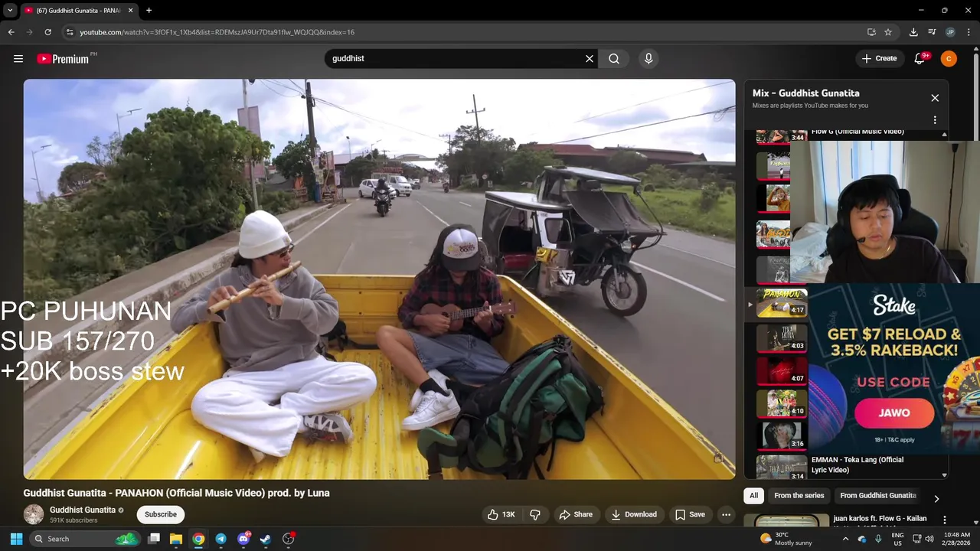Open File Explorer from the taskbar
Viewport: 980px width, 551px height.
click(x=175, y=539)
